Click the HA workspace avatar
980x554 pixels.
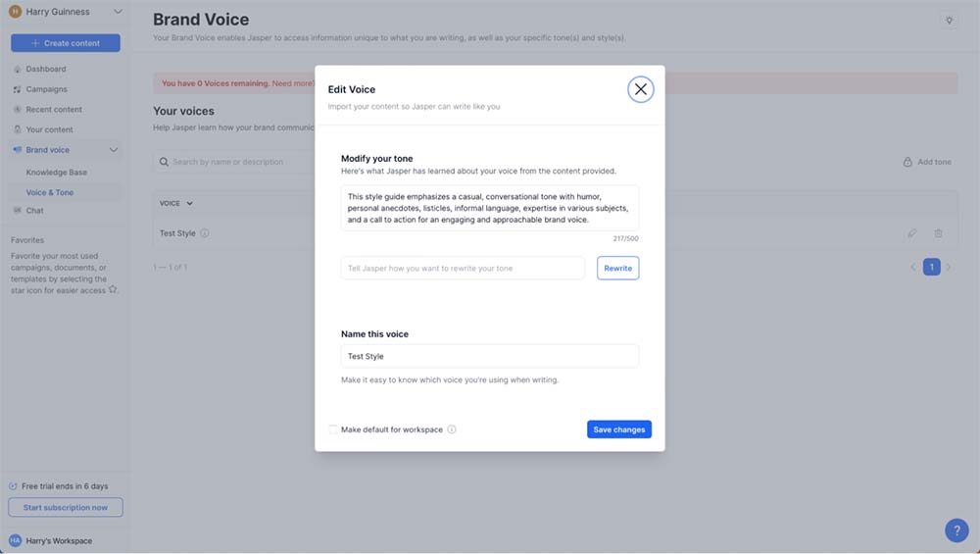15,541
